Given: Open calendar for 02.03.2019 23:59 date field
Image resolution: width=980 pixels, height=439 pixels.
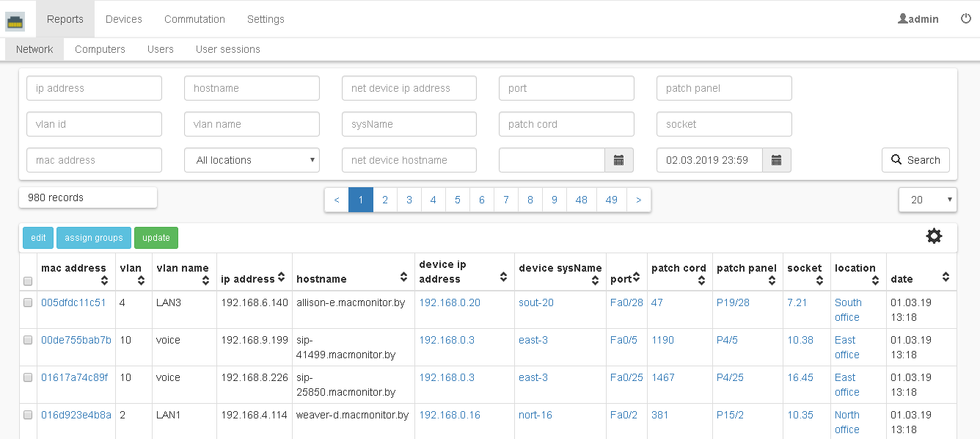Looking at the screenshot, I should [x=776, y=160].
